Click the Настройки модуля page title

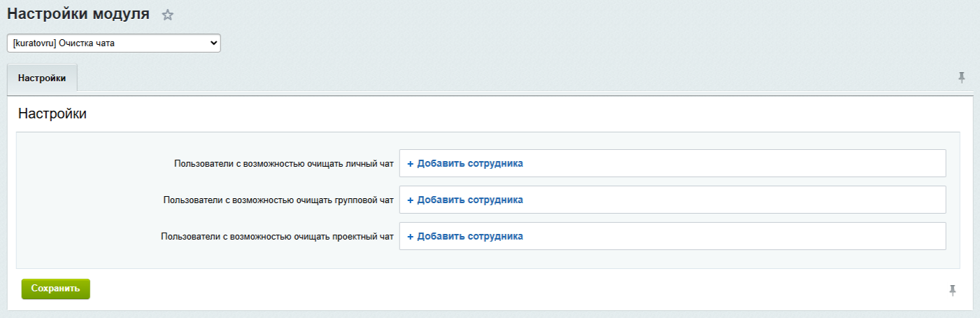coord(78,14)
